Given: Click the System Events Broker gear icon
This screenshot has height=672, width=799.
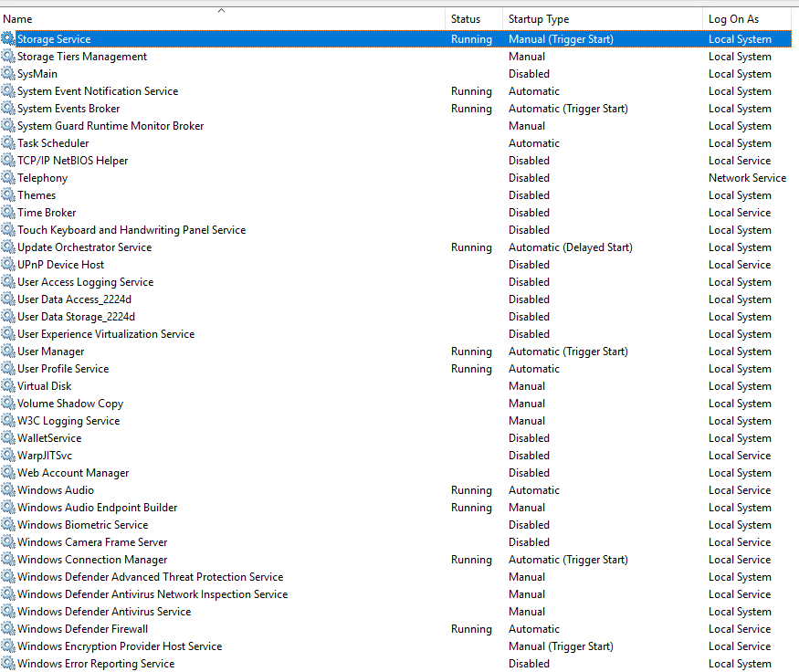Looking at the screenshot, I should click(x=8, y=108).
